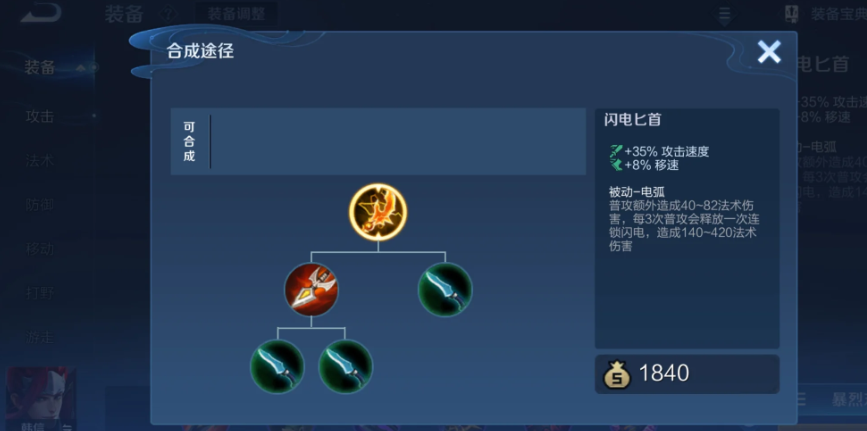Screen dimensions: 867x431
Task: Select the golden Lightning Dagger icon at tree top
Action: point(378,212)
